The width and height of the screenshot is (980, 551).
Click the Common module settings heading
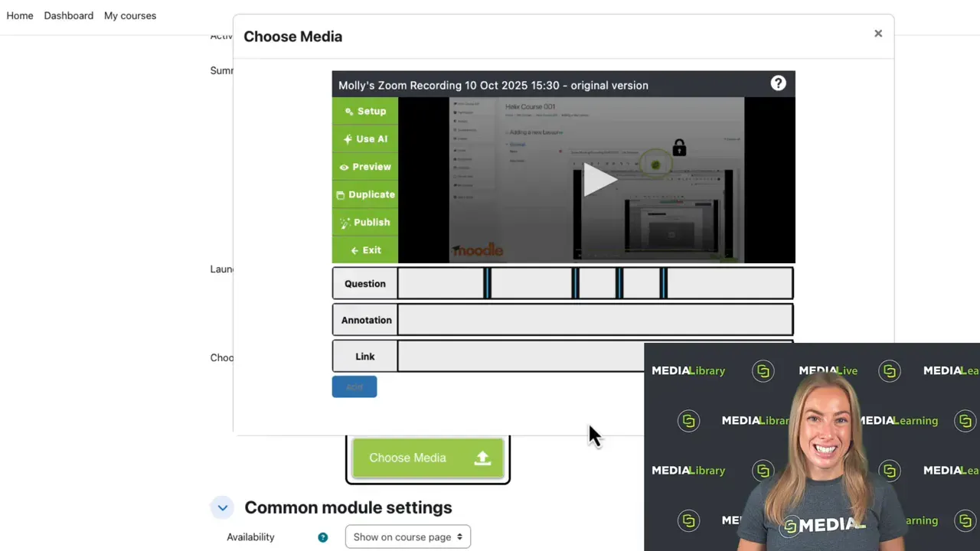[348, 507]
